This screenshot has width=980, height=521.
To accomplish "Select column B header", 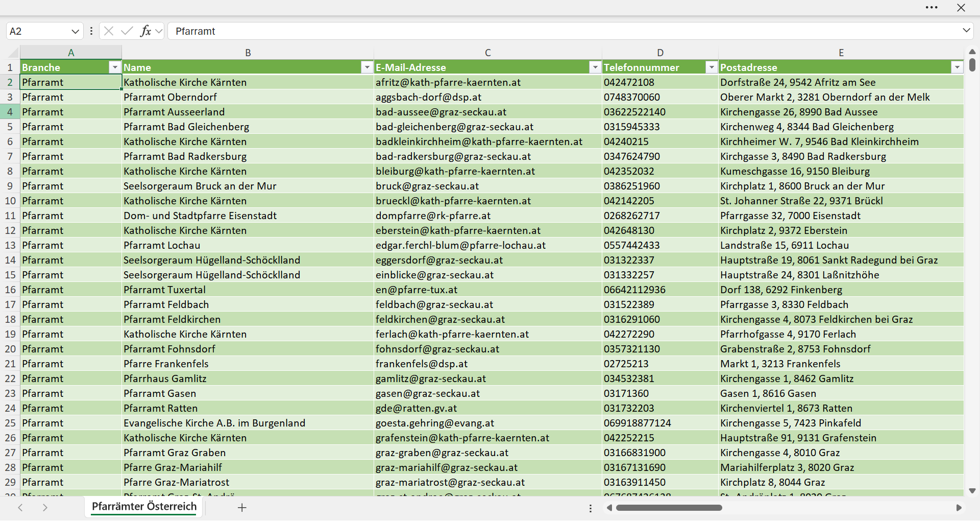I will (248, 53).
